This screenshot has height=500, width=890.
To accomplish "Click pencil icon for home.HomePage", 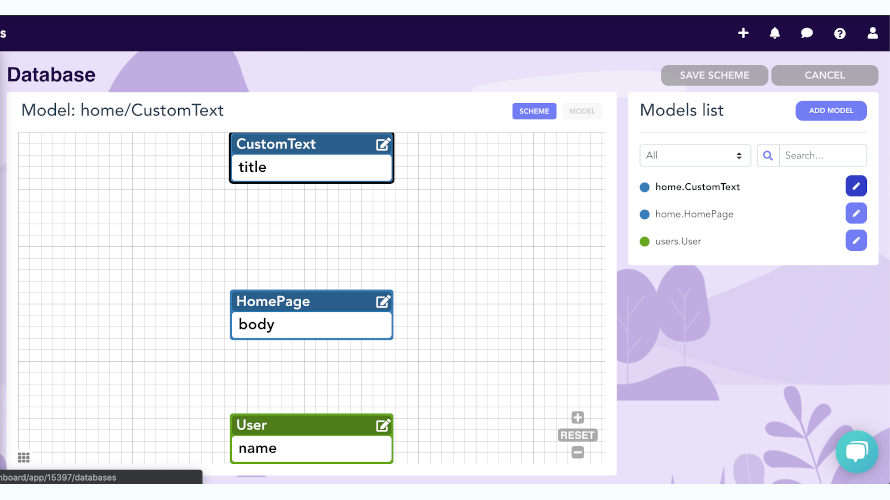I will pos(856,213).
